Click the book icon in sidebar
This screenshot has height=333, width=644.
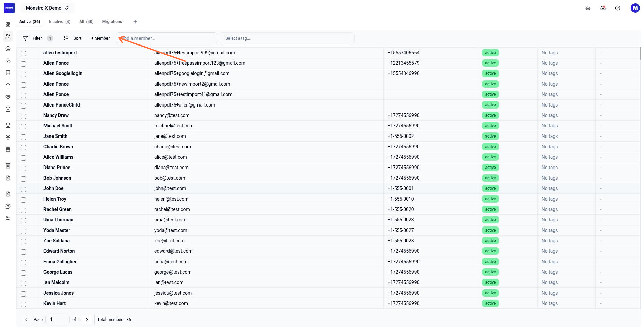coord(8,73)
